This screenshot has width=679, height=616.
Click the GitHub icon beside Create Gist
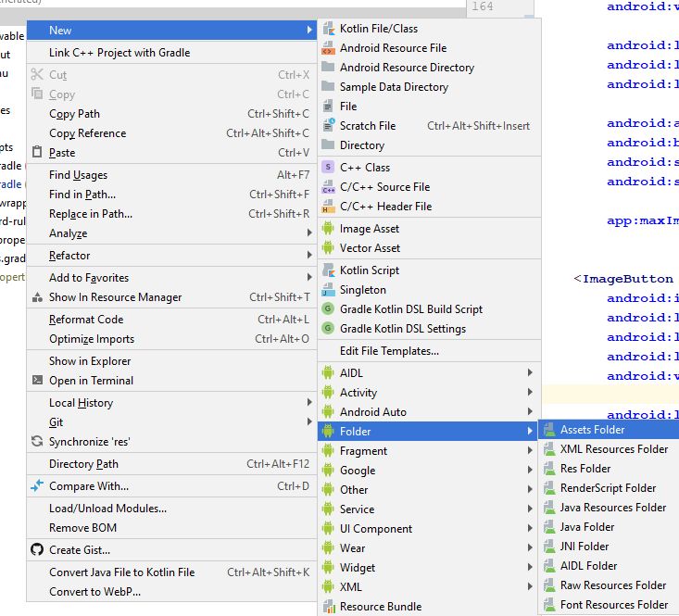[37, 549]
